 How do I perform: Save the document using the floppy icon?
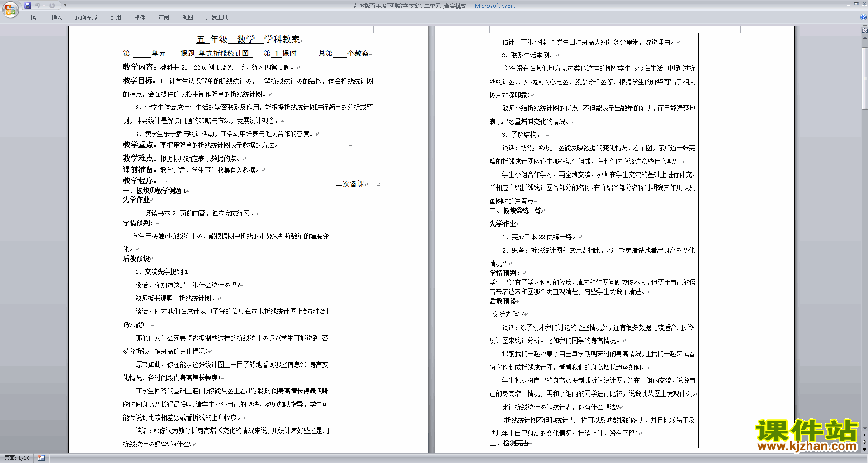coord(28,5)
